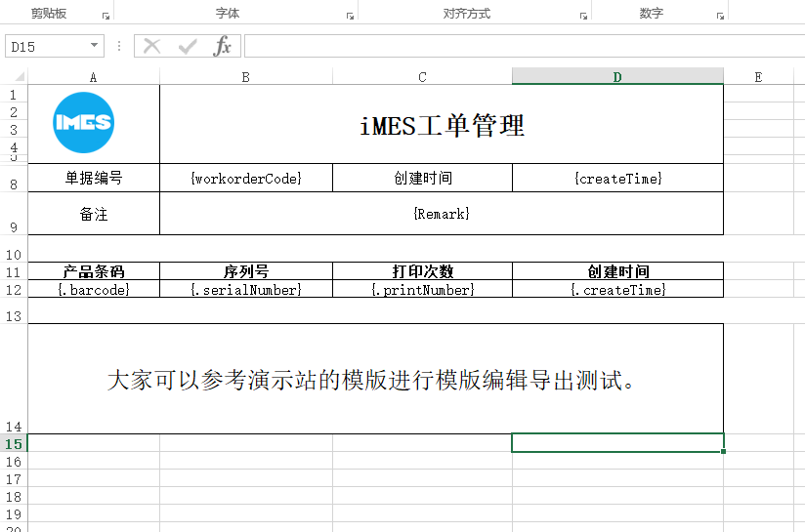This screenshot has height=532, width=805.
Task: Select the {Remark} merged cell
Action: point(442,214)
